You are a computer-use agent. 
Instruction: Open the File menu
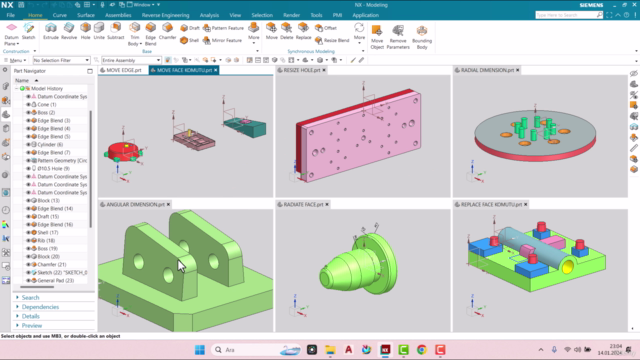[x=11, y=15]
